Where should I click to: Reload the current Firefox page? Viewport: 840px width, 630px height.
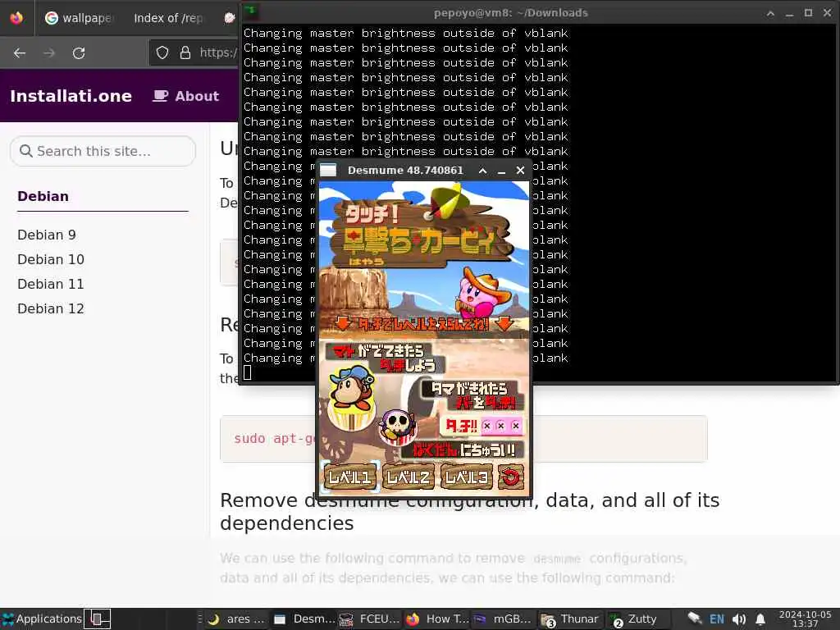click(x=79, y=53)
